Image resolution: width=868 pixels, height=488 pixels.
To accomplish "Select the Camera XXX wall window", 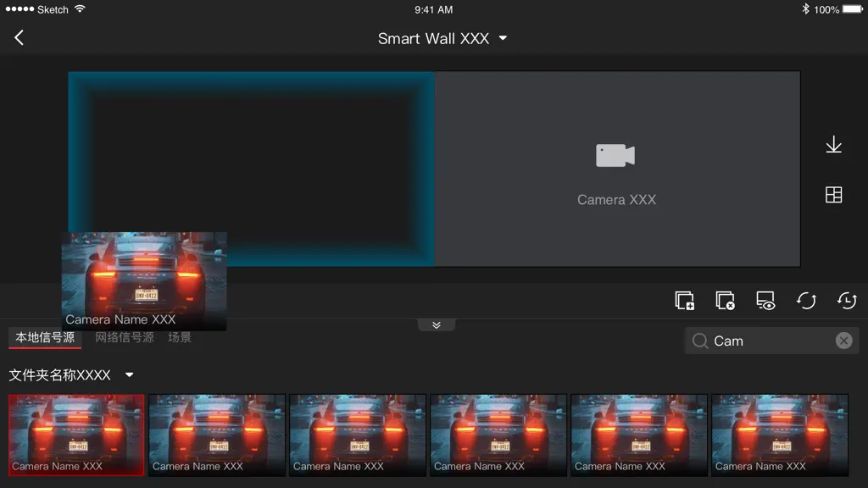I will click(617, 169).
